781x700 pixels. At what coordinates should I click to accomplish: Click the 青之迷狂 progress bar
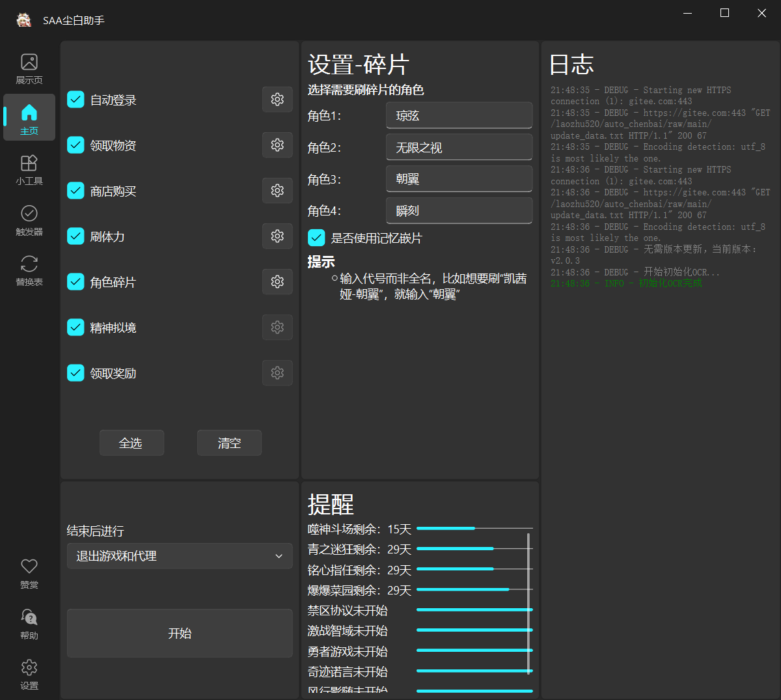coord(474,549)
